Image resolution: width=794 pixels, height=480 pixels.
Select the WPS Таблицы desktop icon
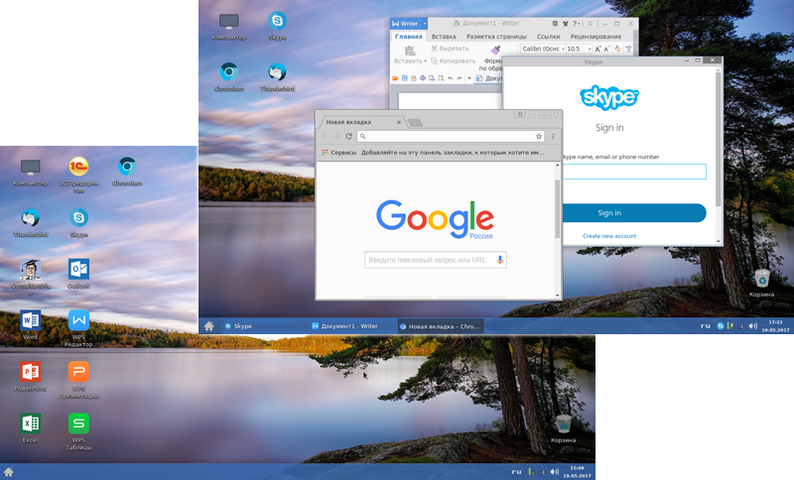[78, 423]
